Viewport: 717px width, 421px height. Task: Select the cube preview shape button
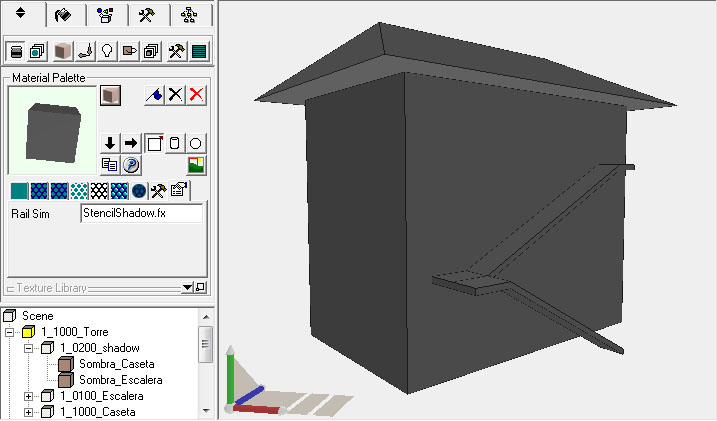(x=154, y=143)
